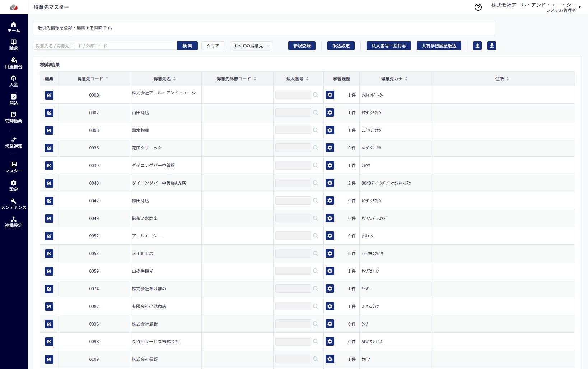Edit the 株式会社長野 row
Image resolution: width=588 pixels, height=369 pixels.
point(49,359)
